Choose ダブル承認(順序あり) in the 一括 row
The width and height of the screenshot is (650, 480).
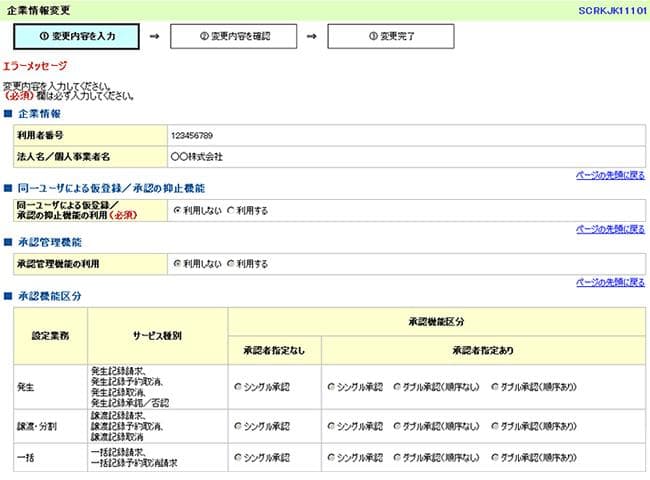pyautogui.click(x=495, y=457)
